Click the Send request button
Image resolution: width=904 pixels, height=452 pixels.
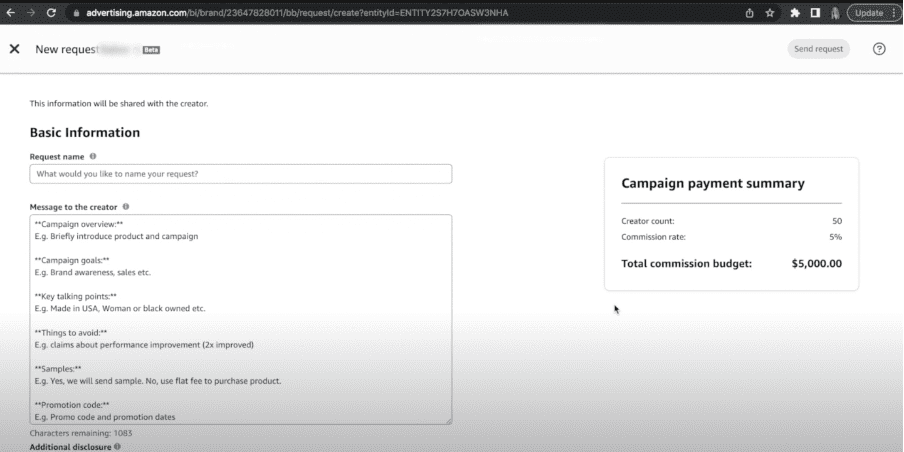coord(817,49)
